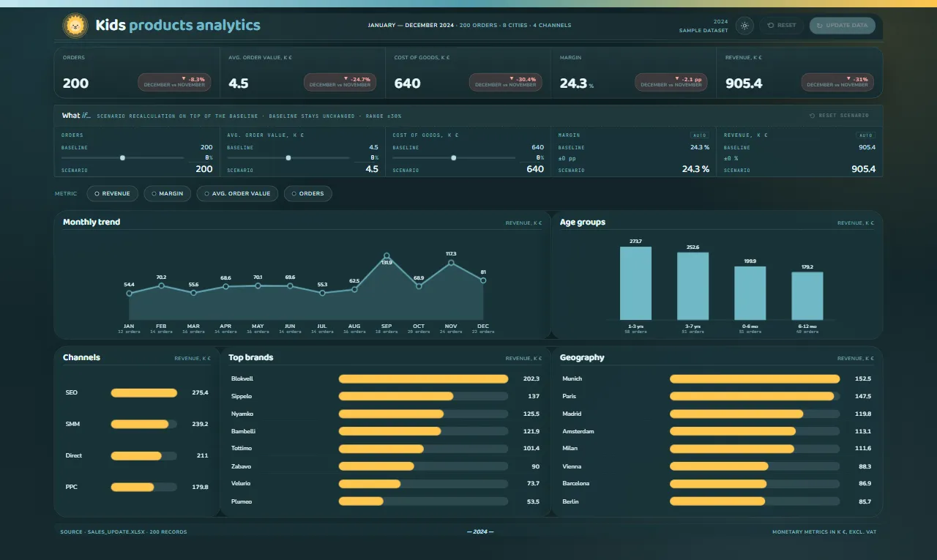Click the Orders what-if slider handle
The height and width of the screenshot is (560, 937).
click(122, 157)
